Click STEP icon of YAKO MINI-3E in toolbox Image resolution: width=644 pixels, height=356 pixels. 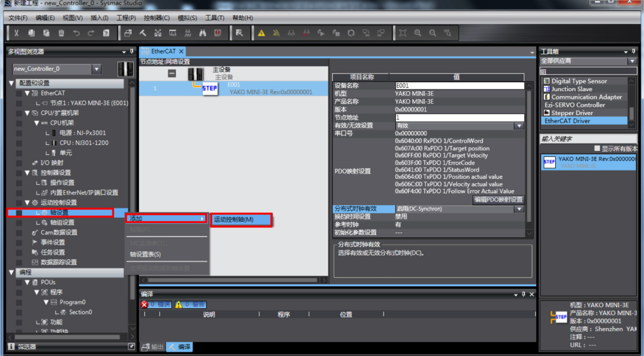549,162
